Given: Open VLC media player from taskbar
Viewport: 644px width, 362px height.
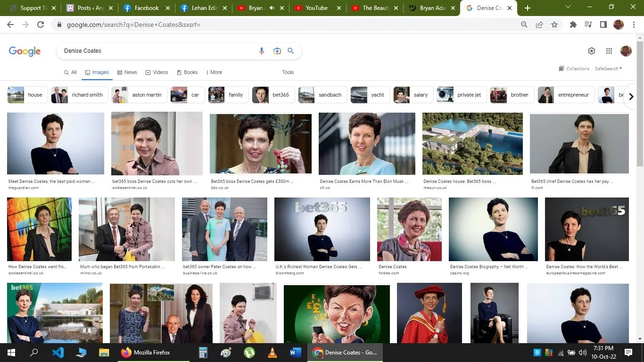Looking at the screenshot, I should [x=272, y=353].
